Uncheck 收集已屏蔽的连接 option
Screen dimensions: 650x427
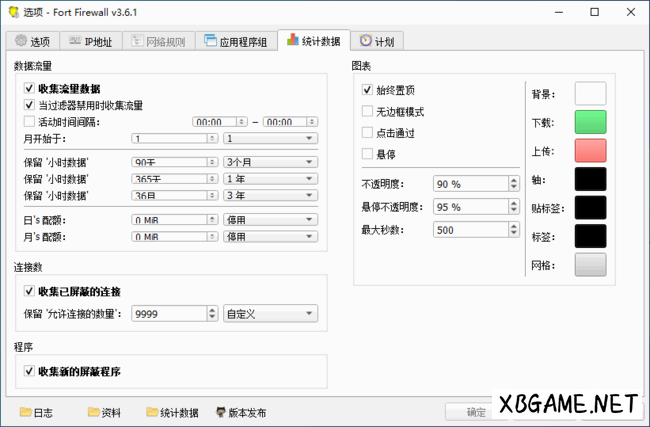click(x=29, y=291)
